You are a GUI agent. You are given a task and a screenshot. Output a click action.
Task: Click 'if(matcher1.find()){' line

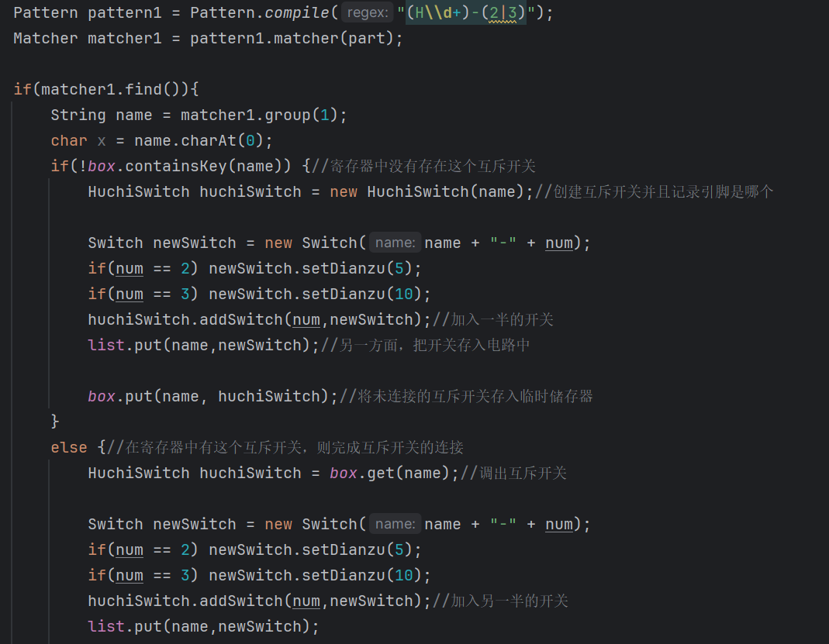tap(106, 89)
